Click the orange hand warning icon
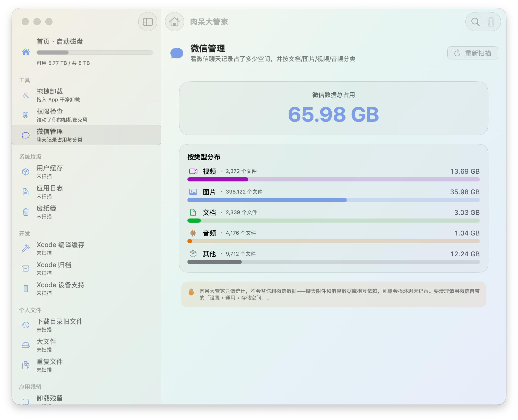This screenshot has height=420, width=518. pyautogui.click(x=191, y=292)
